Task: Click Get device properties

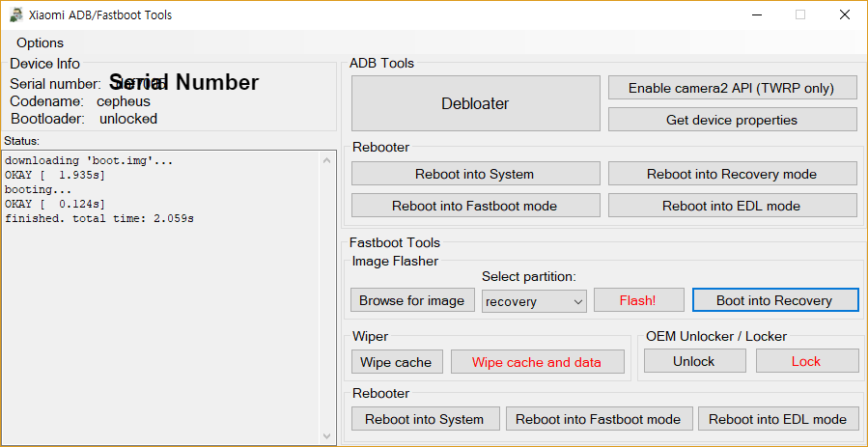Action: (x=733, y=120)
